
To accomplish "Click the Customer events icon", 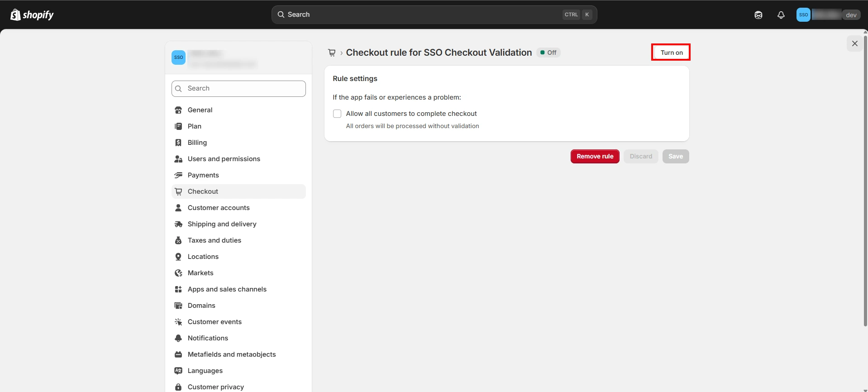I will [x=178, y=322].
